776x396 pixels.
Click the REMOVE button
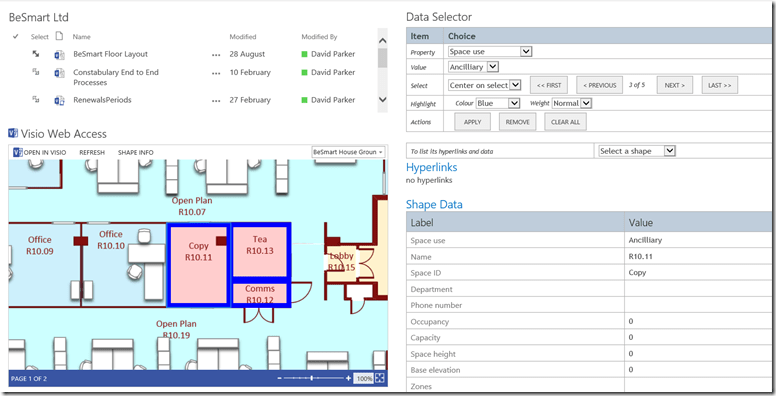[x=518, y=122]
